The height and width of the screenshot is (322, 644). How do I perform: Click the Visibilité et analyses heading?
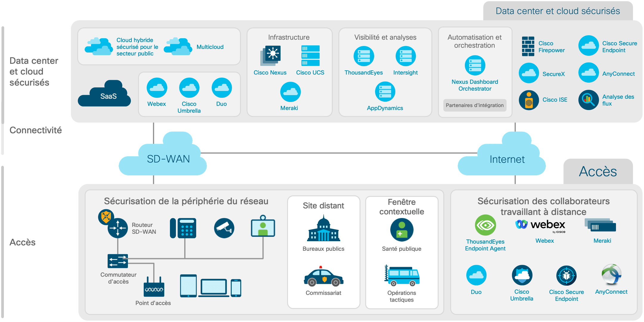[x=385, y=37]
